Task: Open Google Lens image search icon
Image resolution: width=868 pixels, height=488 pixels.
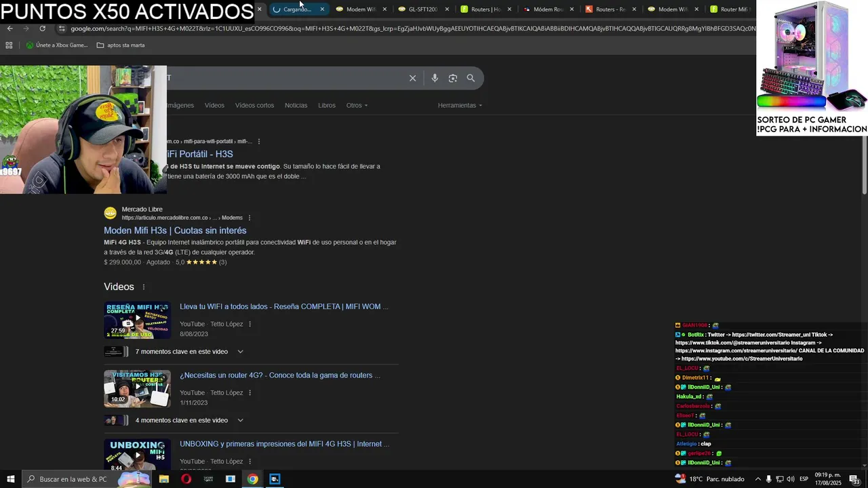Action: coord(453,78)
